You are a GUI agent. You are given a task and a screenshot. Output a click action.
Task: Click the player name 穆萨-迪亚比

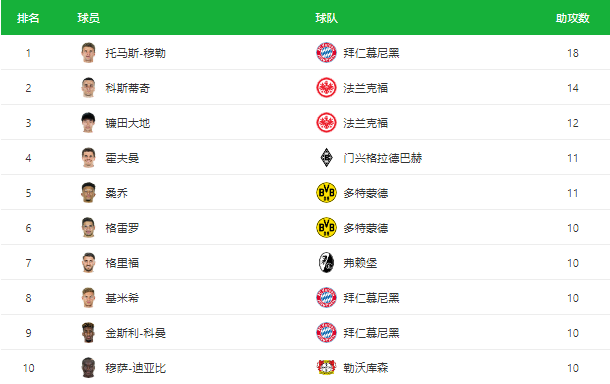[135, 368]
